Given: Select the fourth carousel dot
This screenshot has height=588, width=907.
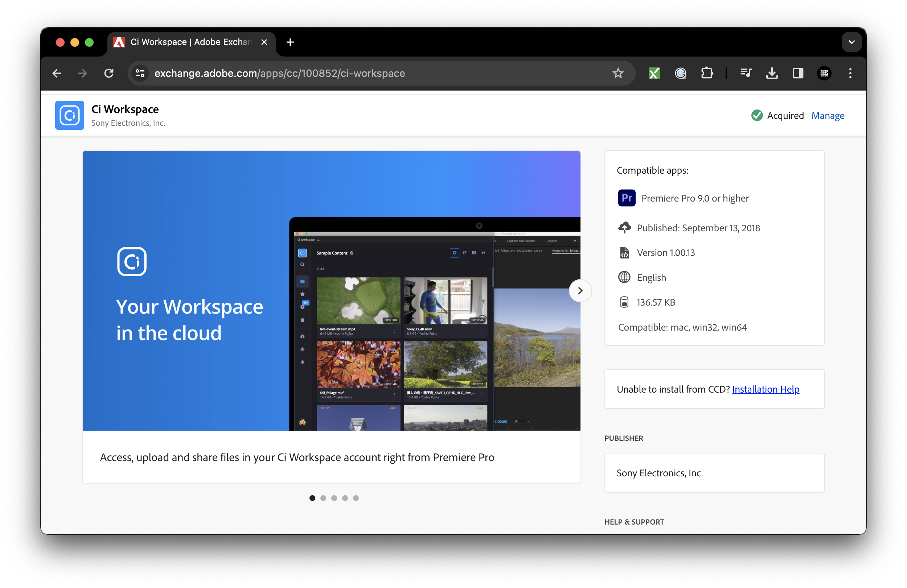Looking at the screenshot, I should coord(345,498).
